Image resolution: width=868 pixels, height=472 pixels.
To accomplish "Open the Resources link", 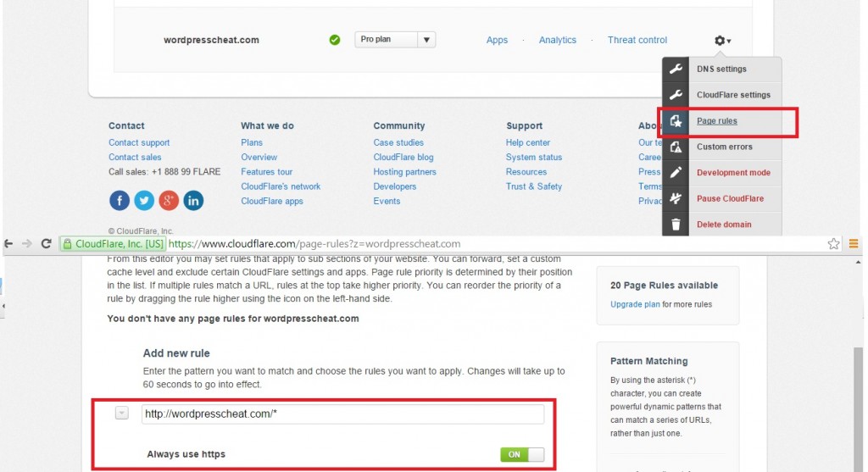I will tap(526, 172).
